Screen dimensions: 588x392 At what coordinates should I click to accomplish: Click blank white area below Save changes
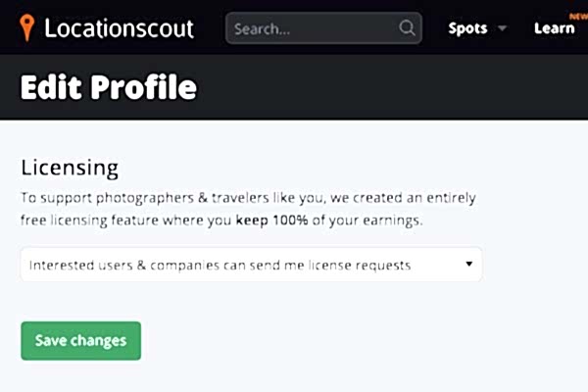294,377
